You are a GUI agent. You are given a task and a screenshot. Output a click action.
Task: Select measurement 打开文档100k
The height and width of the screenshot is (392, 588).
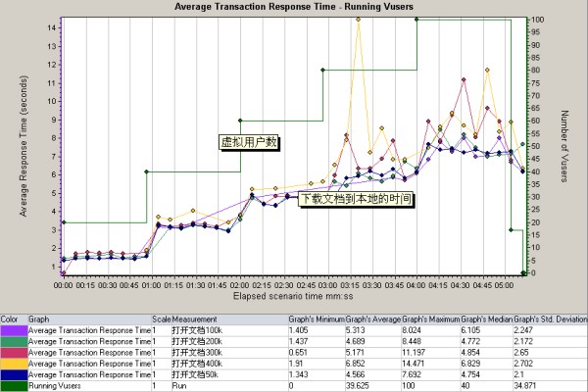[197, 330]
